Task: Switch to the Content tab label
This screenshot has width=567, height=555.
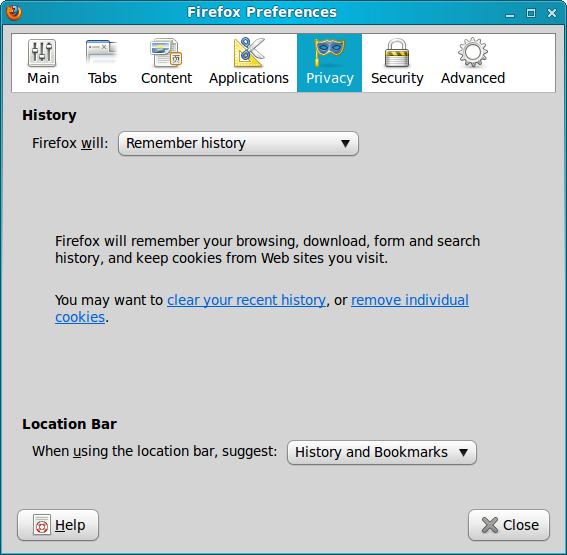Action: click(166, 78)
